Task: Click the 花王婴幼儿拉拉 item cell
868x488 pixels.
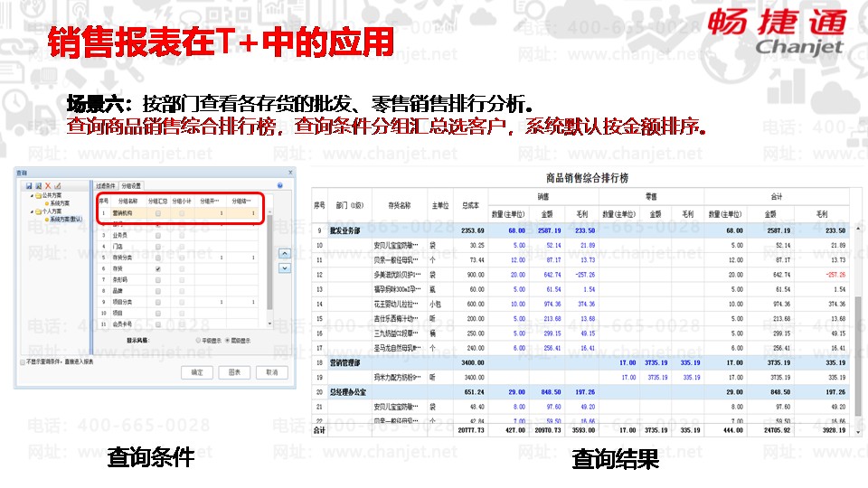Action: point(399,304)
